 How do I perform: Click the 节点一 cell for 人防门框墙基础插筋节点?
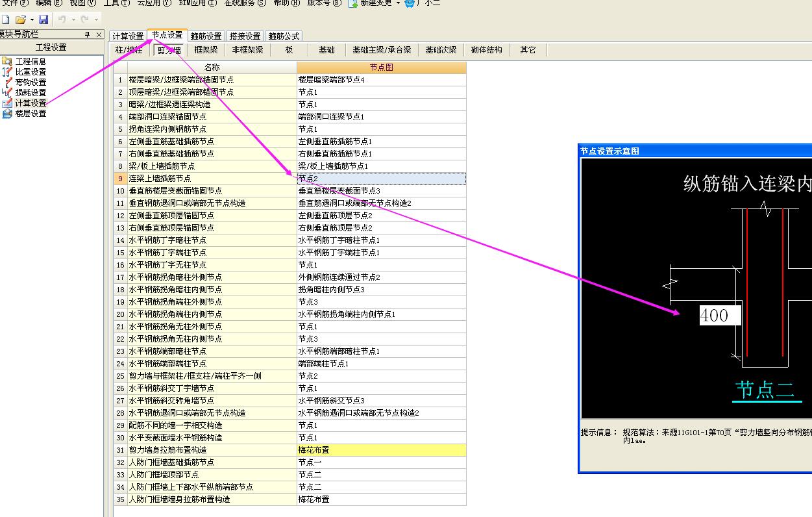coord(382,462)
